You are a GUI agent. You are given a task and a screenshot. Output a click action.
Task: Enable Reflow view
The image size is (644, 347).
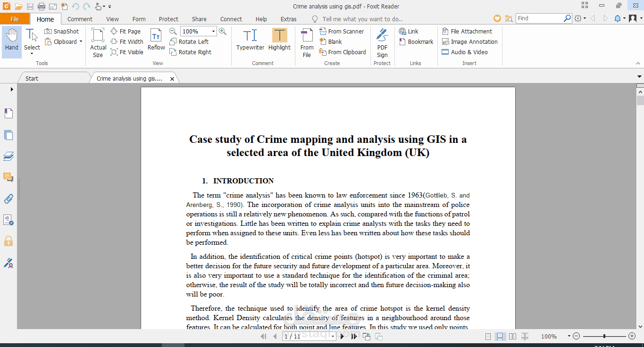coord(156,40)
